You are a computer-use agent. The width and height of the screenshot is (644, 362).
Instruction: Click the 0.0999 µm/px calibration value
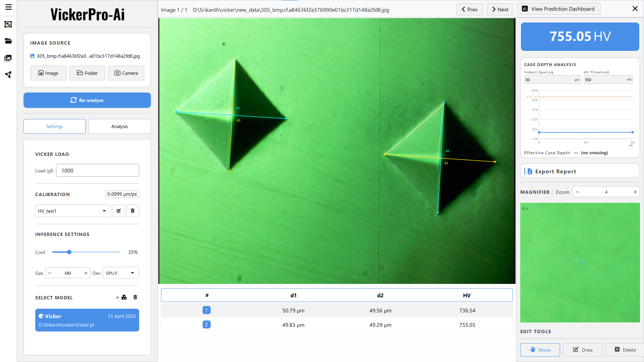122,194
